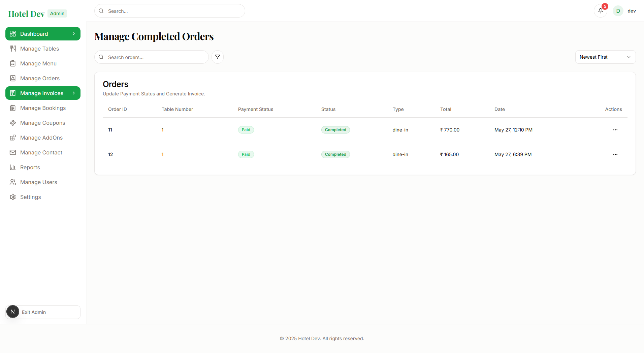This screenshot has height=353, width=644.
Task: Open the dev user profile avatar
Action: click(618, 11)
